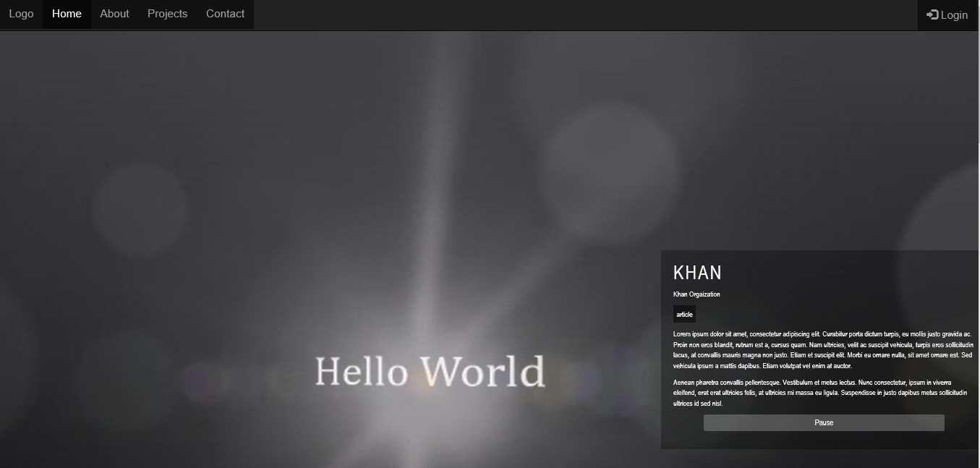Viewport: 980px width, 468px height.
Task: Click the Login link text
Action: click(953, 14)
